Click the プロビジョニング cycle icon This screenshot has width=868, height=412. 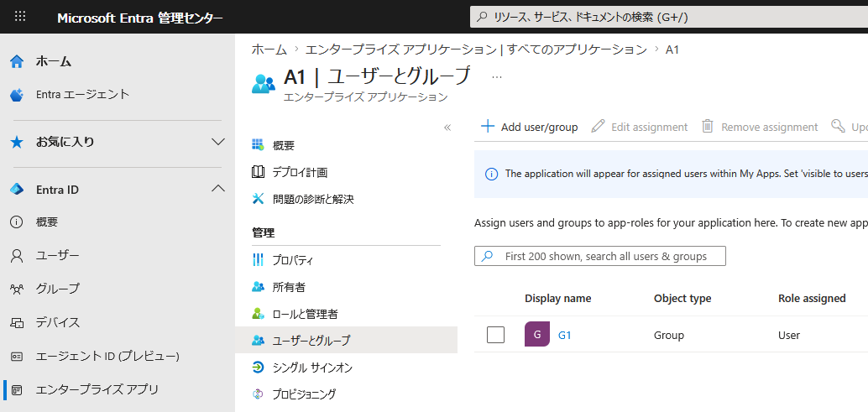(258, 394)
